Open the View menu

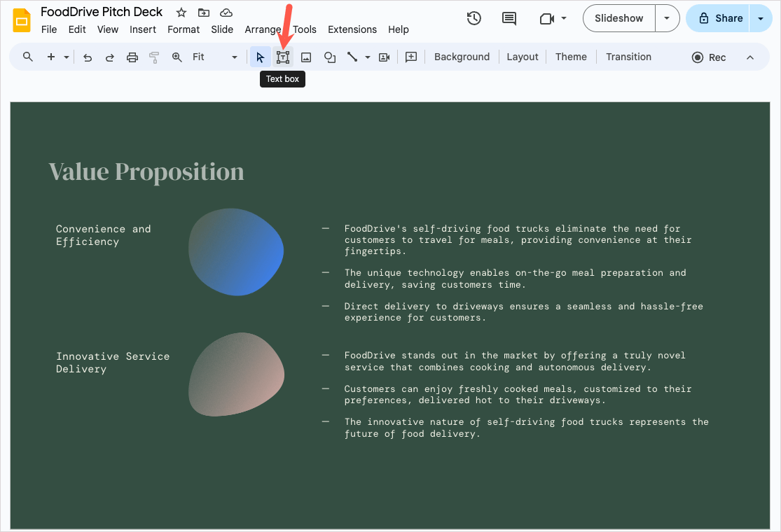coord(108,29)
